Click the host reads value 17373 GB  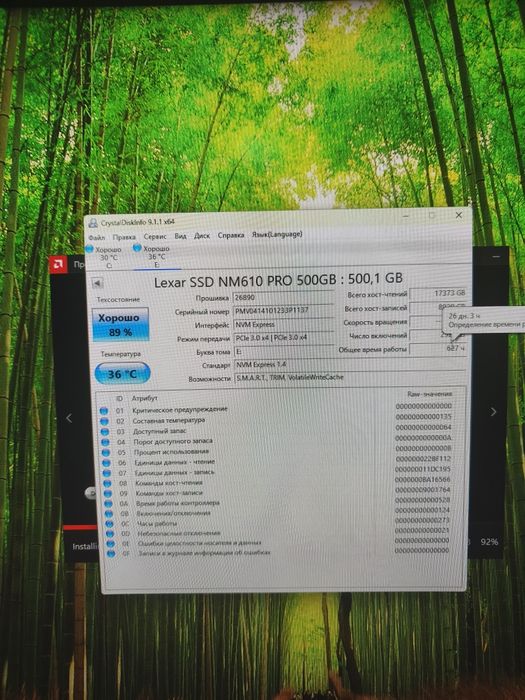tap(438, 293)
